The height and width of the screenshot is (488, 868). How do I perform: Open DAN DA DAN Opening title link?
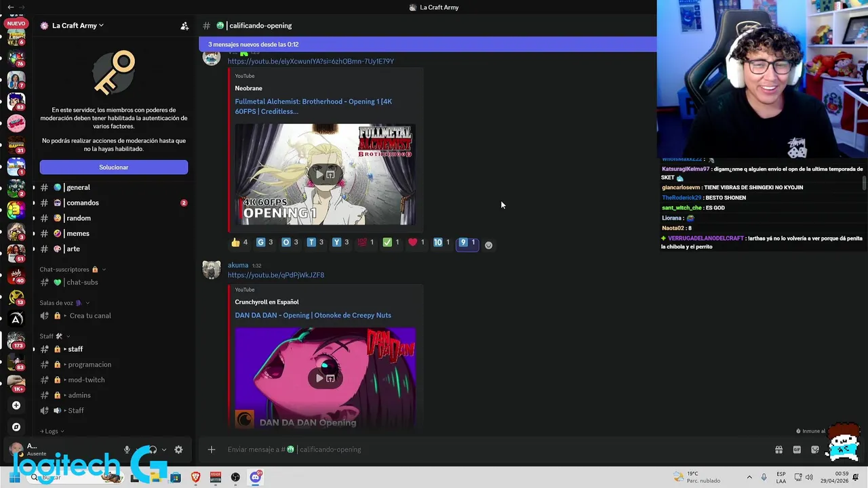tap(313, 315)
